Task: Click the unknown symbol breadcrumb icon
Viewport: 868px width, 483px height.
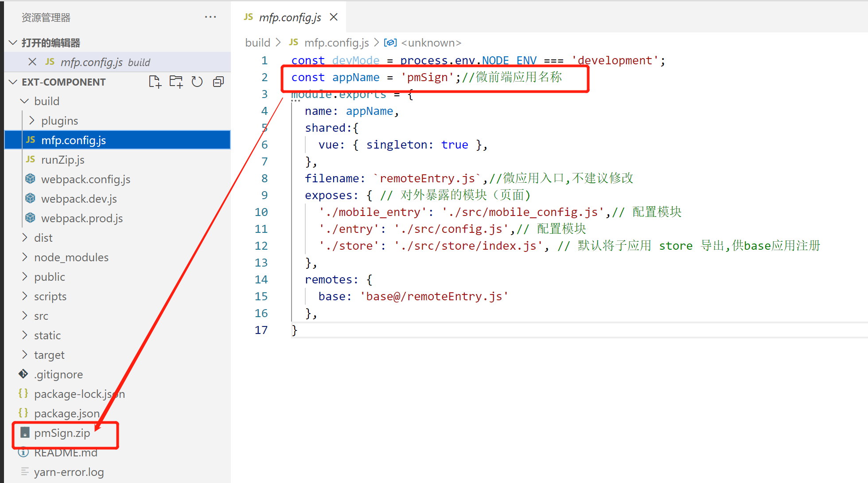Action: tap(390, 43)
